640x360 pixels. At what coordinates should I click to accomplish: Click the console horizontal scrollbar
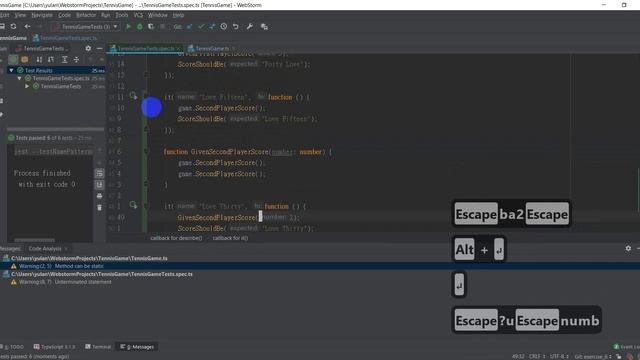[35, 240]
